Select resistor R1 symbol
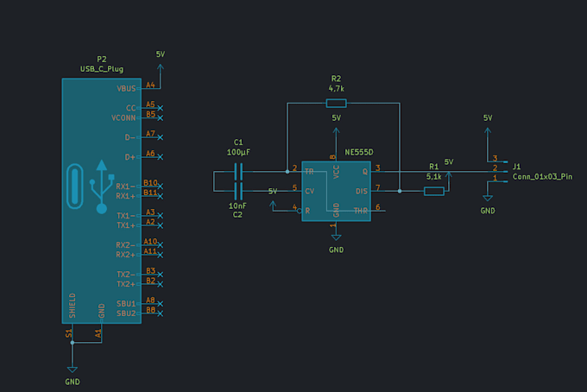Screen dimensions: 587x392 (434, 191)
